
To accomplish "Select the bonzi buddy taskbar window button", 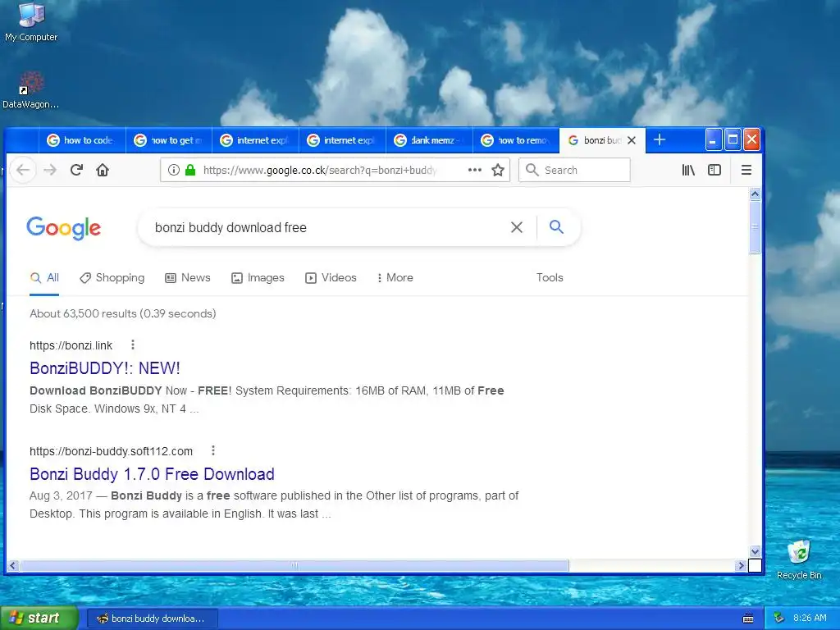I will [x=152, y=619].
